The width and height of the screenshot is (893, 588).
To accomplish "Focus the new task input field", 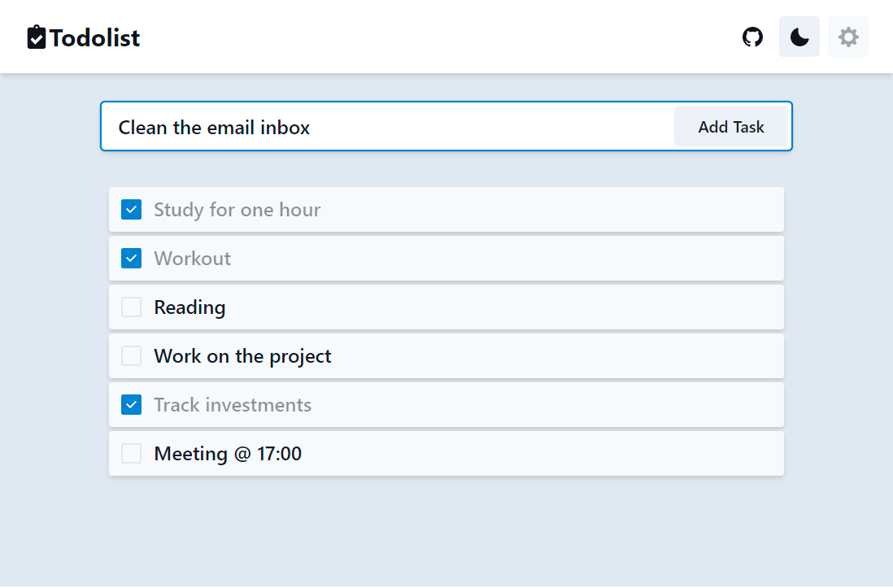I will pos(390,127).
